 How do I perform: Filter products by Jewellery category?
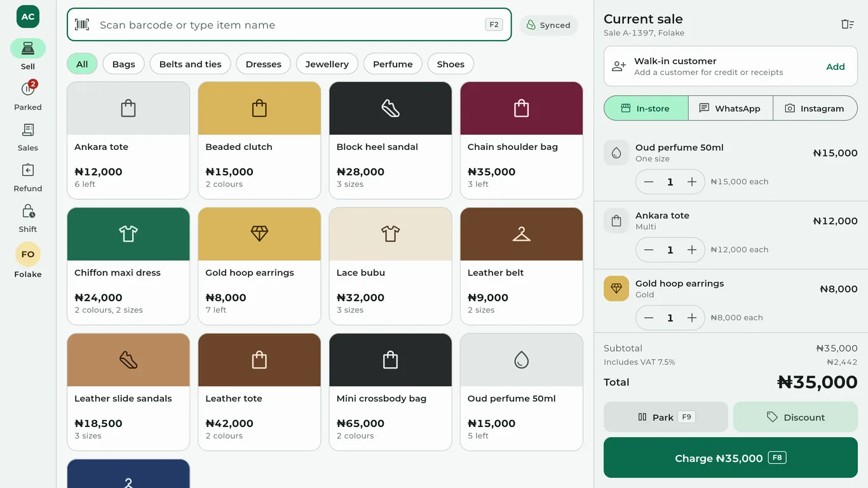pos(327,64)
